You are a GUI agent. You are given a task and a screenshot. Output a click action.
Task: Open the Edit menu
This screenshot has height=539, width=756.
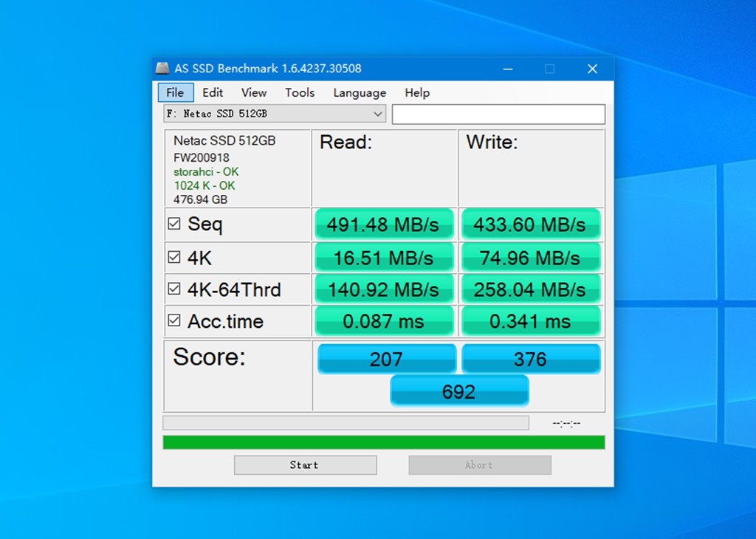coord(213,92)
